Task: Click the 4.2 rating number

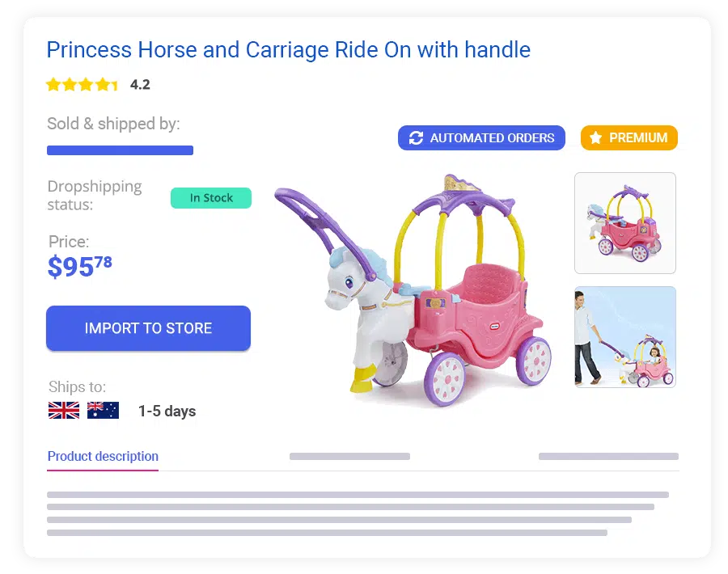Action: pyautogui.click(x=140, y=84)
